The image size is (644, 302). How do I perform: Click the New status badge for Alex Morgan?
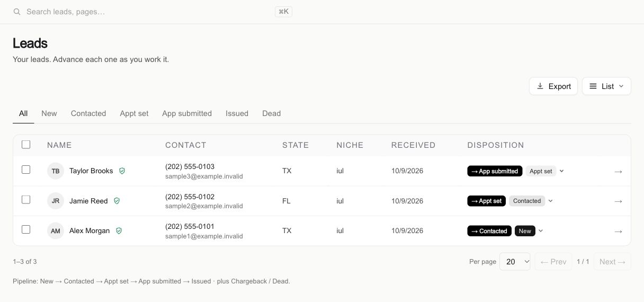point(525,231)
